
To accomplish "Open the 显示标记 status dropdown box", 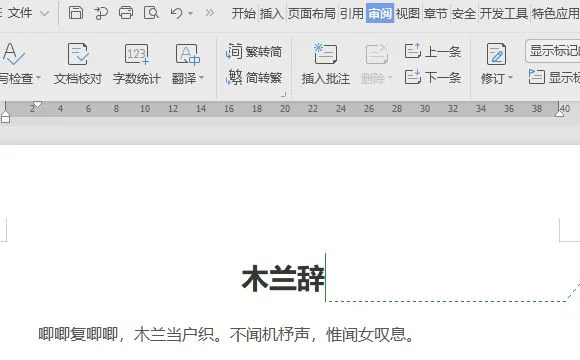I will (553, 51).
